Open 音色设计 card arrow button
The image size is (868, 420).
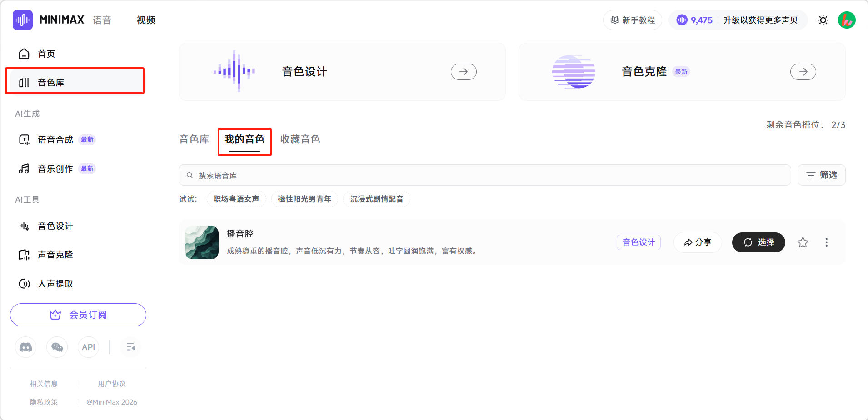(463, 72)
